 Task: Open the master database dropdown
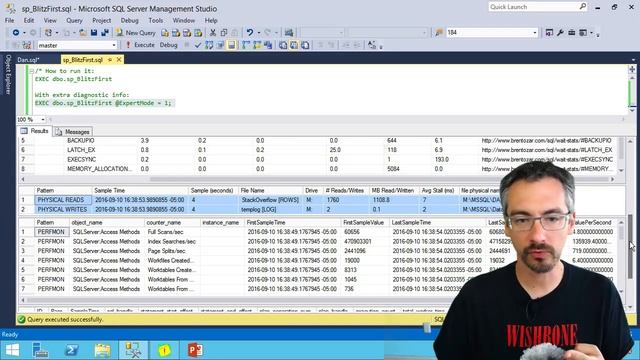click(x=114, y=45)
